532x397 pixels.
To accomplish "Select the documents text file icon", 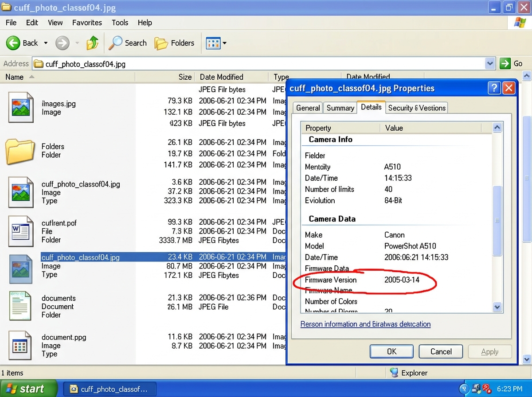I will [20, 306].
